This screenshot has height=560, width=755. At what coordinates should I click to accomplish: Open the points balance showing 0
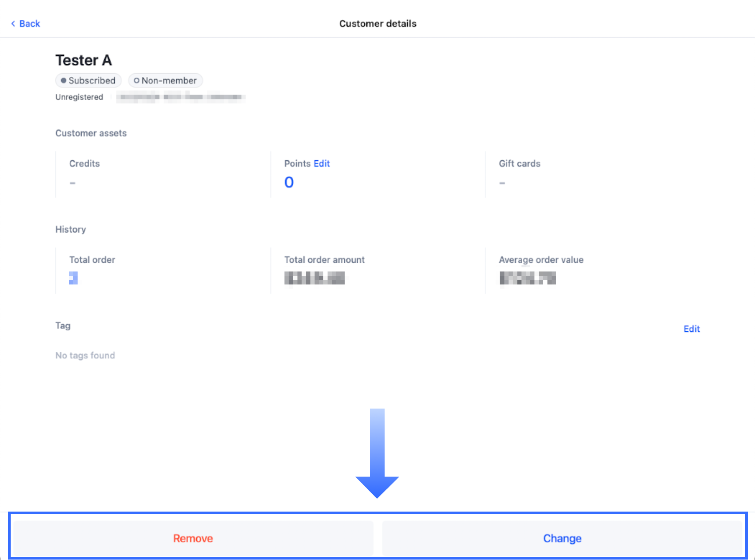[x=289, y=182]
